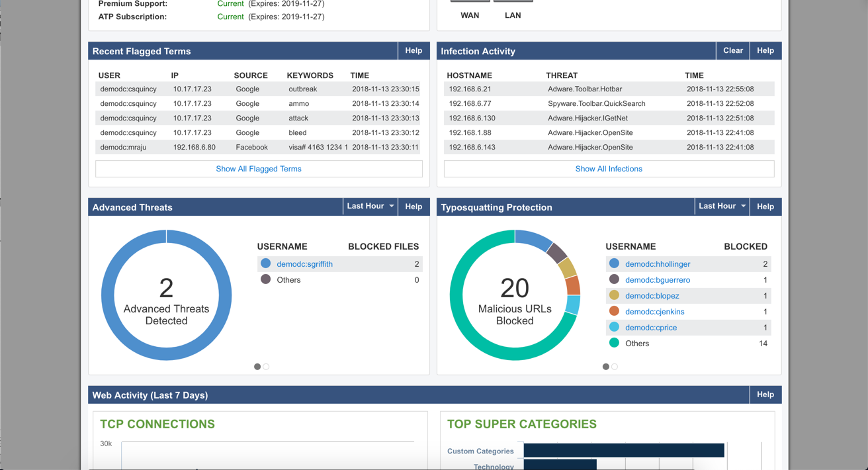Image resolution: width=868 pixels, height=470 pixels.
Task: Click the light blue dot beside demodc:cprice
Action: [x=614, y=327]
